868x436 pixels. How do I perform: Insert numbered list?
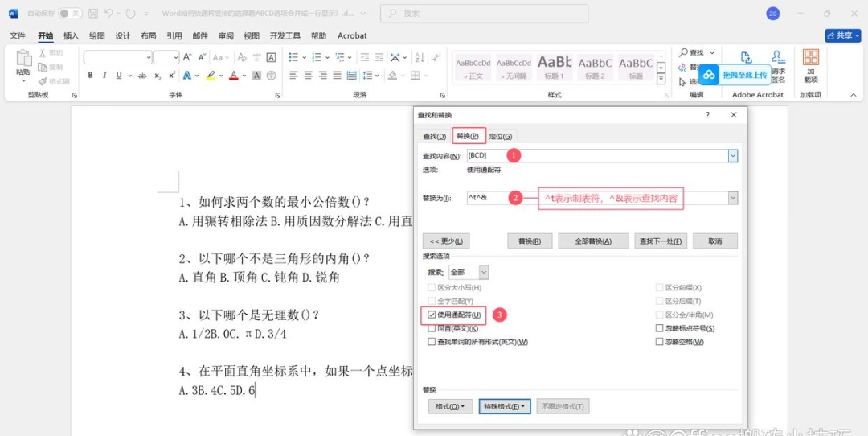(317, 57)
